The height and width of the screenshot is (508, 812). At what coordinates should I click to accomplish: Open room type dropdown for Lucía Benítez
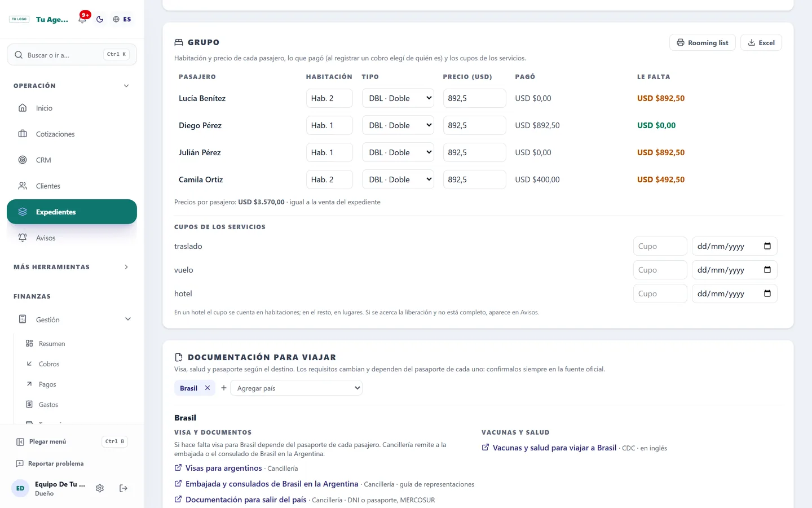[398, 98]
